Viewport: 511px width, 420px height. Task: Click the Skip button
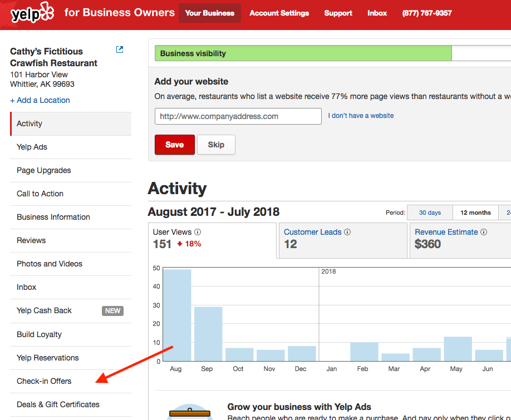(216, 145)
